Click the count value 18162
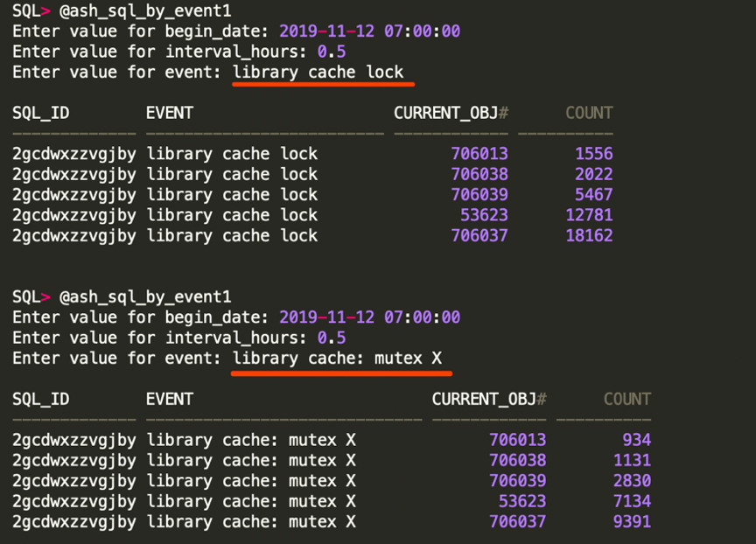The height and width of the screenshot is (544, 756). coord(589,235)
